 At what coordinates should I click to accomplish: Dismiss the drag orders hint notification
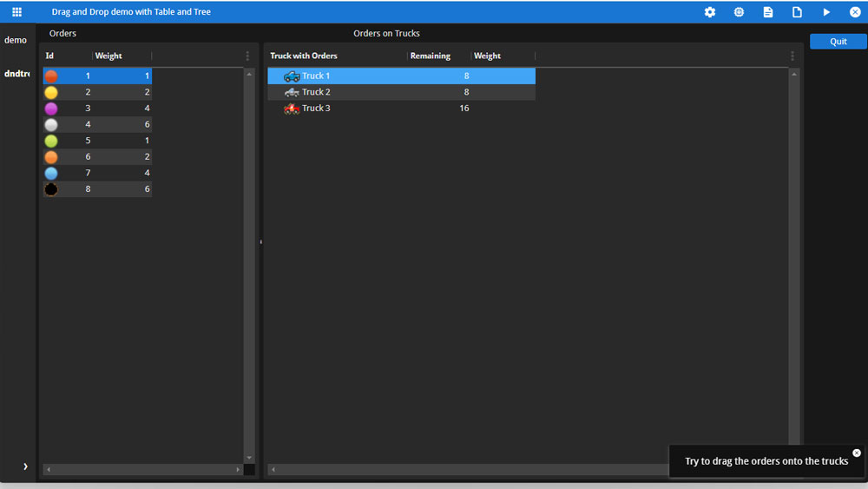pyautogui.click(x=857, y=453)
